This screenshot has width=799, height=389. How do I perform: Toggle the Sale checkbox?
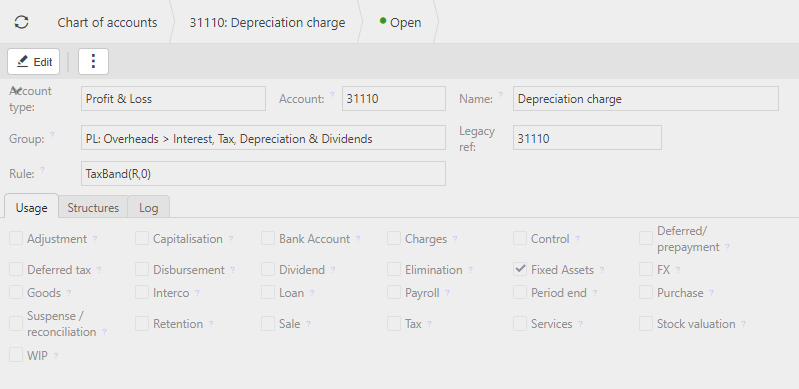tap(268, 323)
